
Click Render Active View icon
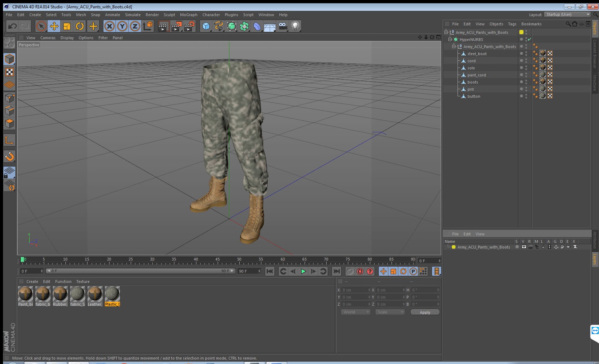[x=163, y=26]
